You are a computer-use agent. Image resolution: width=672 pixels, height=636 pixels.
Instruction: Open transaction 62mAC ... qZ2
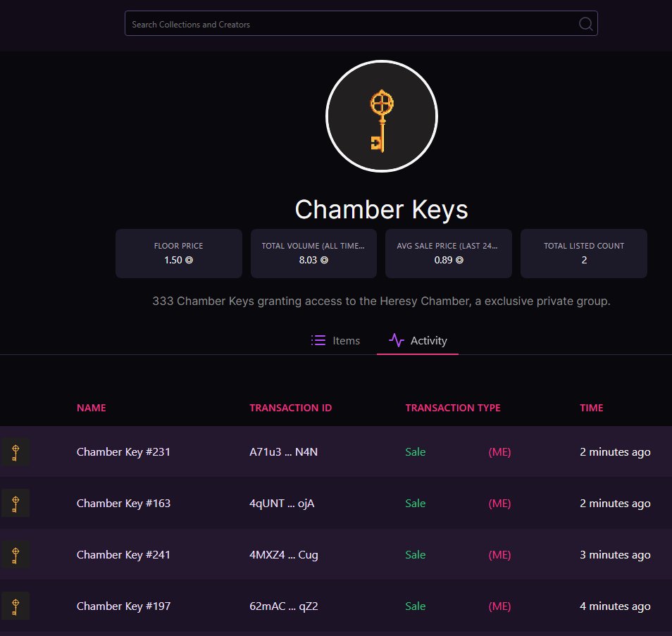284,606
